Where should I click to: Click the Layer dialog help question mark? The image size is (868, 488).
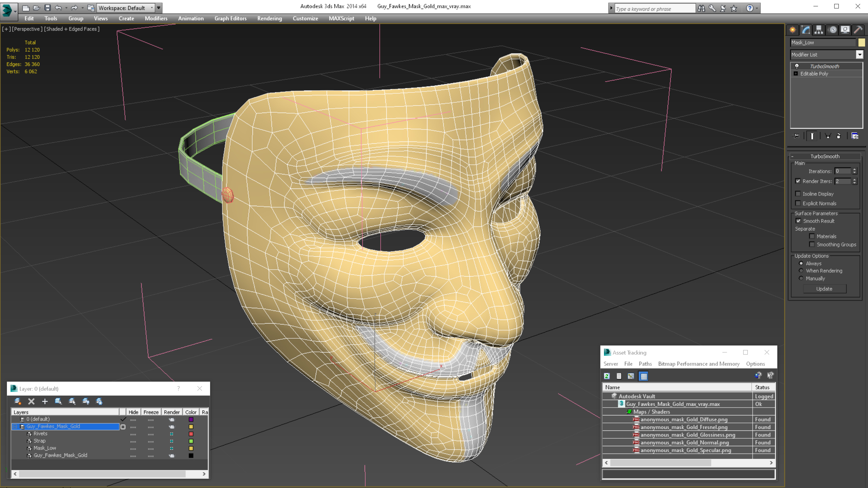tap(179, 388)
